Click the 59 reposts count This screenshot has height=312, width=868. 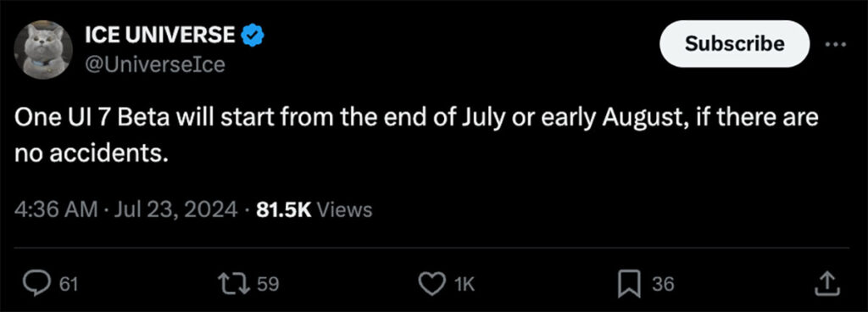point(268,284)
